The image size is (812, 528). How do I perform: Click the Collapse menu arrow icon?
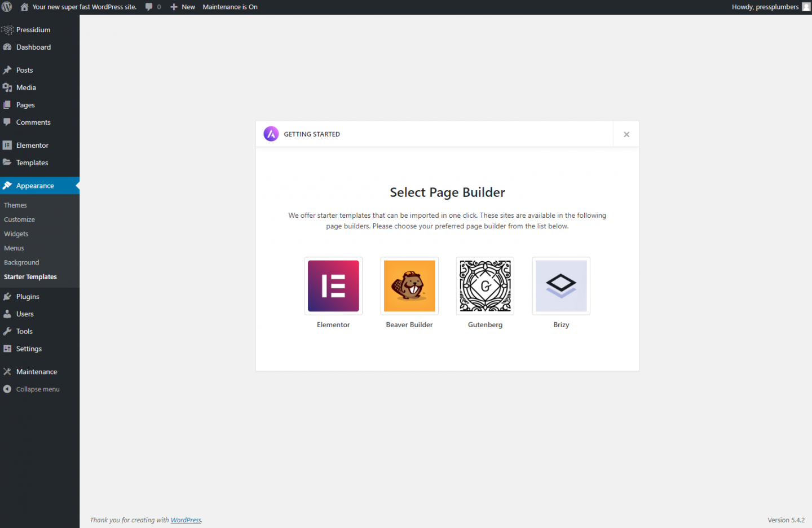coord(7,389)
